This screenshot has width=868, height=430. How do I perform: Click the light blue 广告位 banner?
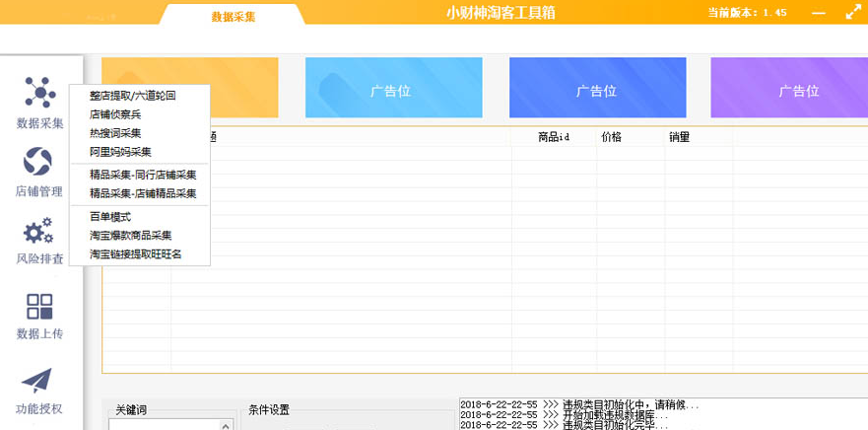(394, 90)
